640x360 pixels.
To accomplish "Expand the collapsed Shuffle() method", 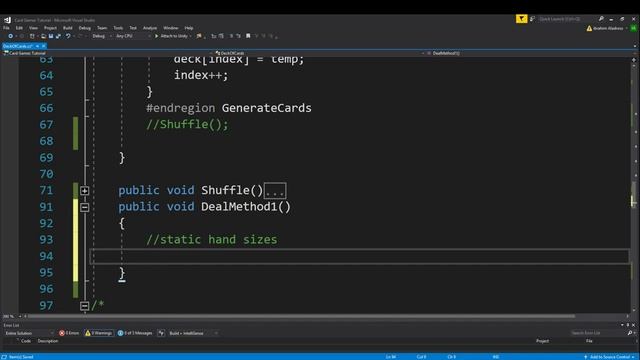I will click(84, 191).
